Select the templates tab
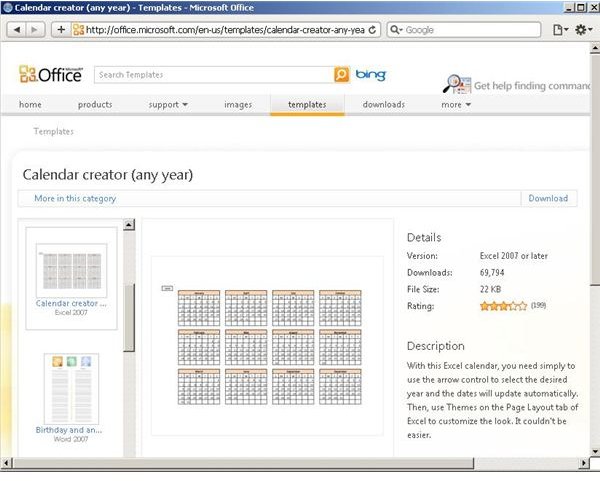The height and width of the screenshot is (481, 600). (x=307, y=104)
